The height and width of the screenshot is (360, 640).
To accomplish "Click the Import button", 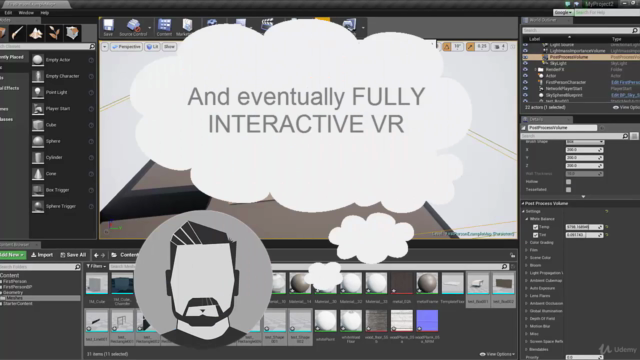I will [42, 255].
